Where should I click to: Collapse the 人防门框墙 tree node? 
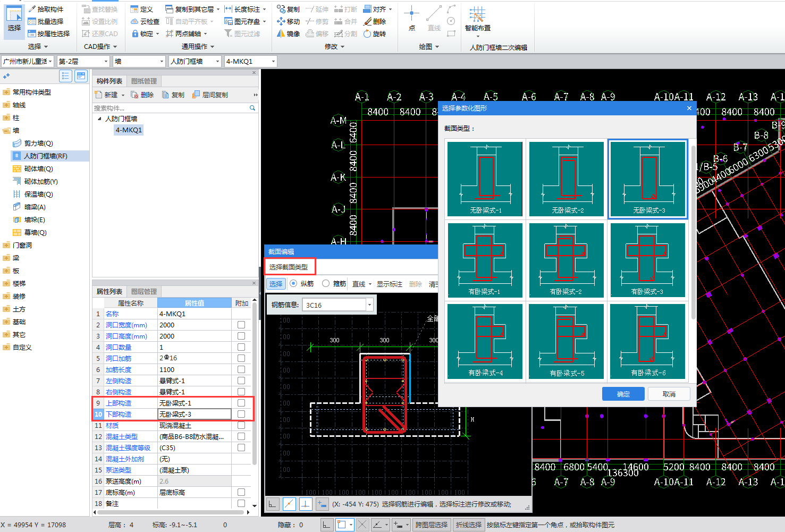99,119
